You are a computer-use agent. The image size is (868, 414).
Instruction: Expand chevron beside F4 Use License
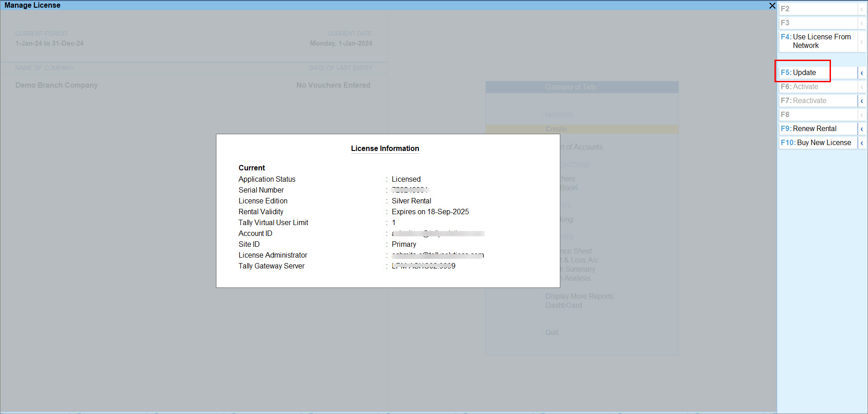[862, 41]
